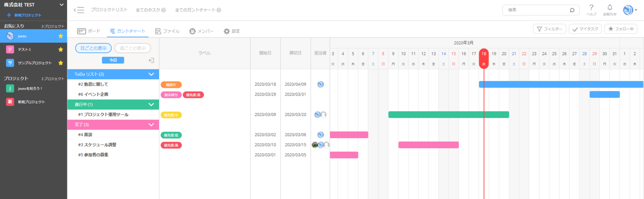Open the Help question mark icon
This screenshot has height=199, width=644.
pyautogui.click(x=591, y=8)
